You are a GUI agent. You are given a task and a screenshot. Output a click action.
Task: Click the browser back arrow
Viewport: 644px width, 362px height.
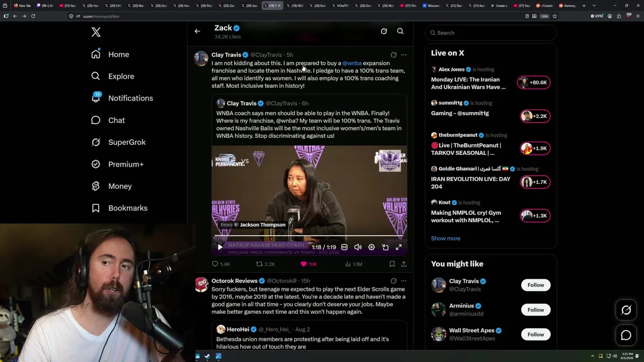15,16
